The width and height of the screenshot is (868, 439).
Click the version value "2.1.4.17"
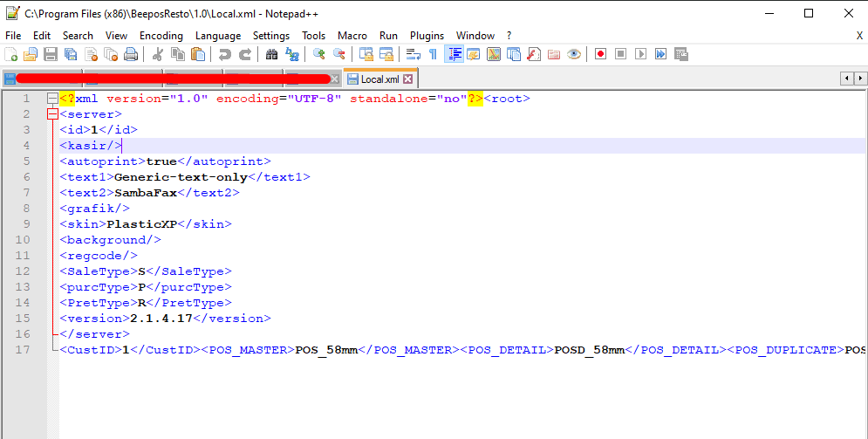(161, 319)
